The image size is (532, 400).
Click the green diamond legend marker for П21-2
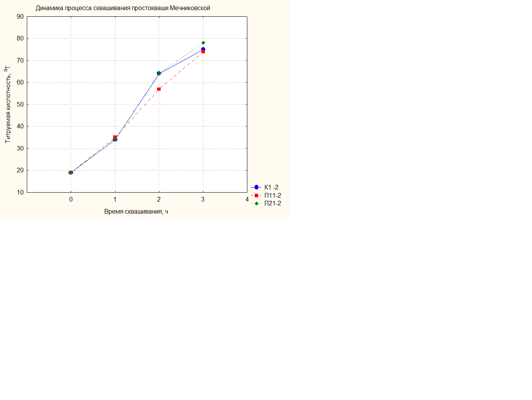coord(256,204)
